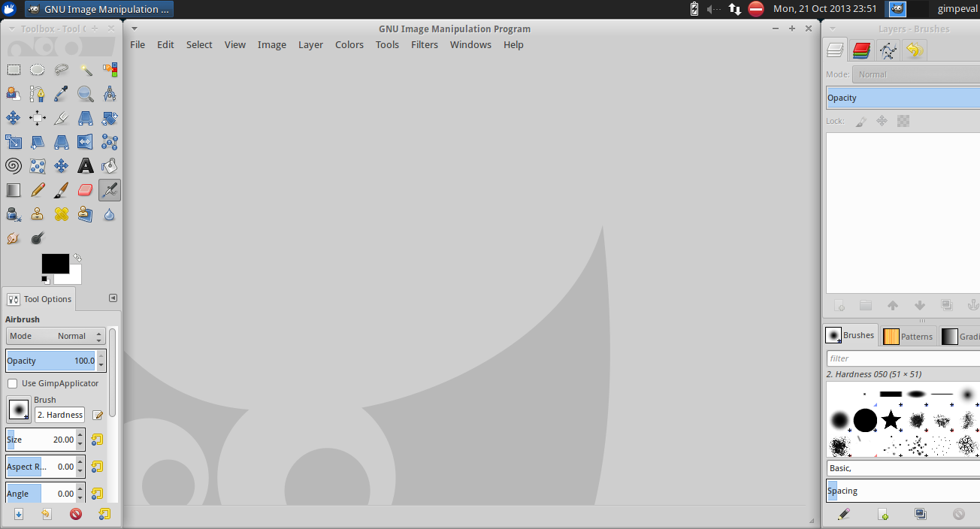Select the Blur/Sharpen droplet tool

[110, 214]
